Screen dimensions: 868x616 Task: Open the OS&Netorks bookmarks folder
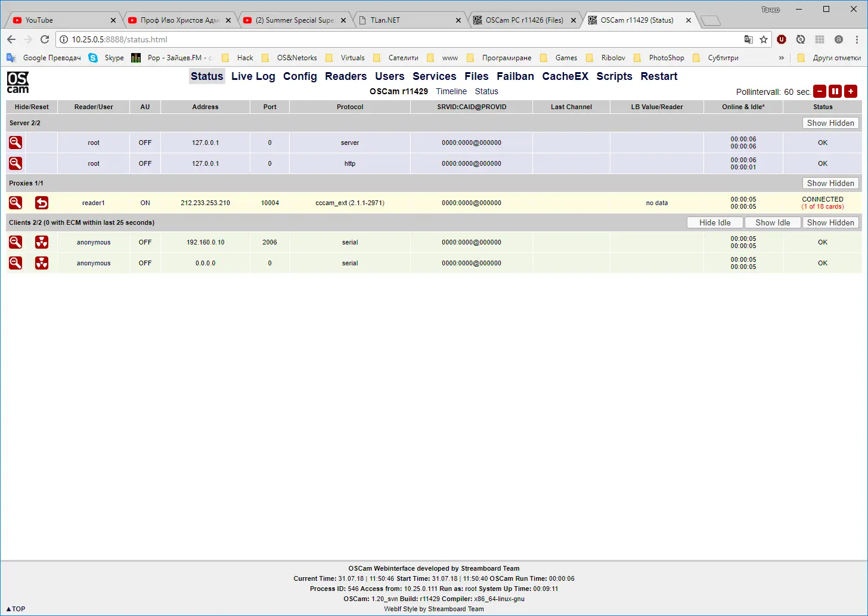289,58
